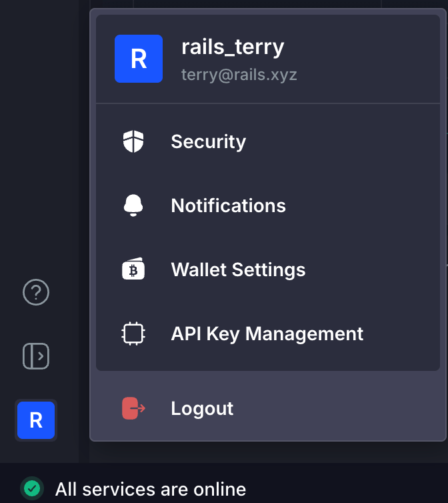Open the Security menu item
The height and width of the screenshot is (503, 448).
tap(268, 141)
